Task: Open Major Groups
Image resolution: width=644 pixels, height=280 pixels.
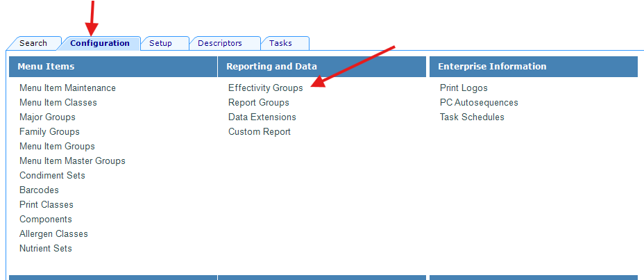Action: click(x=47, y=117)
